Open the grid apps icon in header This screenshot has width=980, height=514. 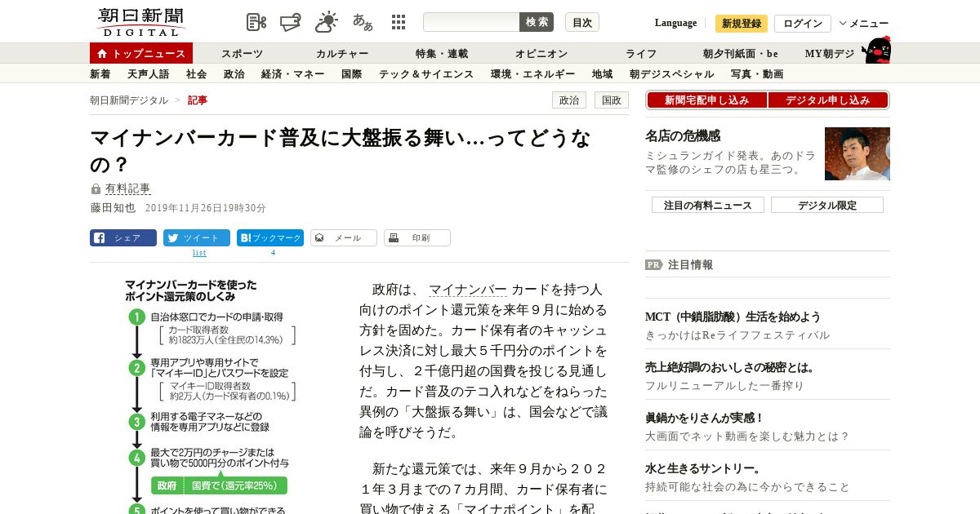[399, 22]
